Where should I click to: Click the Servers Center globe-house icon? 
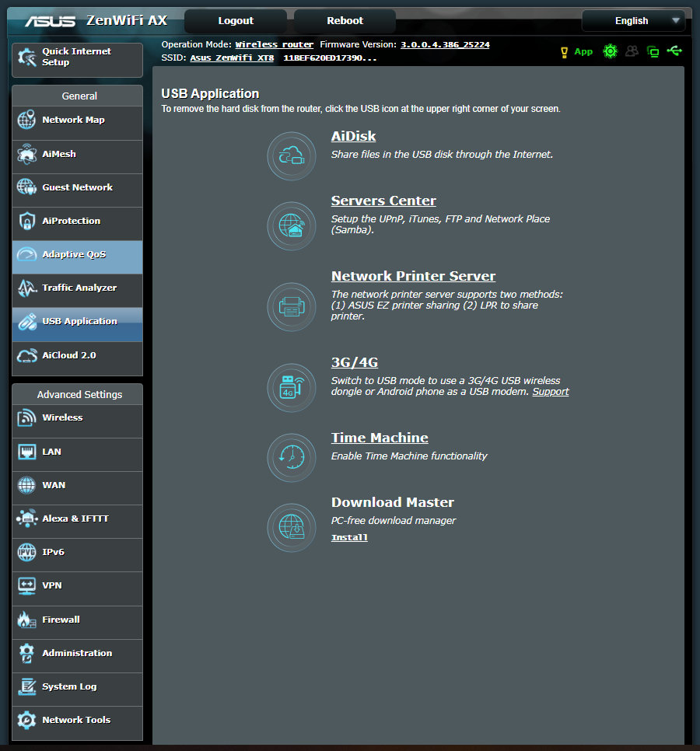(x=292, y=225)
